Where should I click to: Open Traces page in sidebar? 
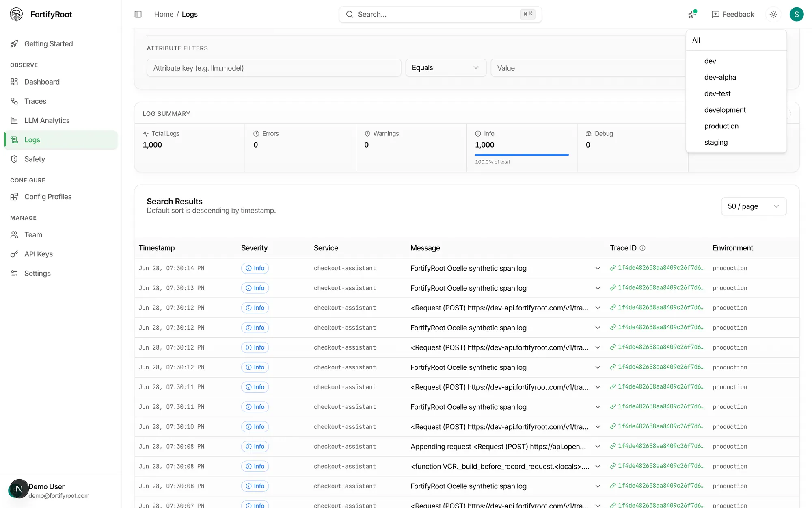[x=61, y=101]
